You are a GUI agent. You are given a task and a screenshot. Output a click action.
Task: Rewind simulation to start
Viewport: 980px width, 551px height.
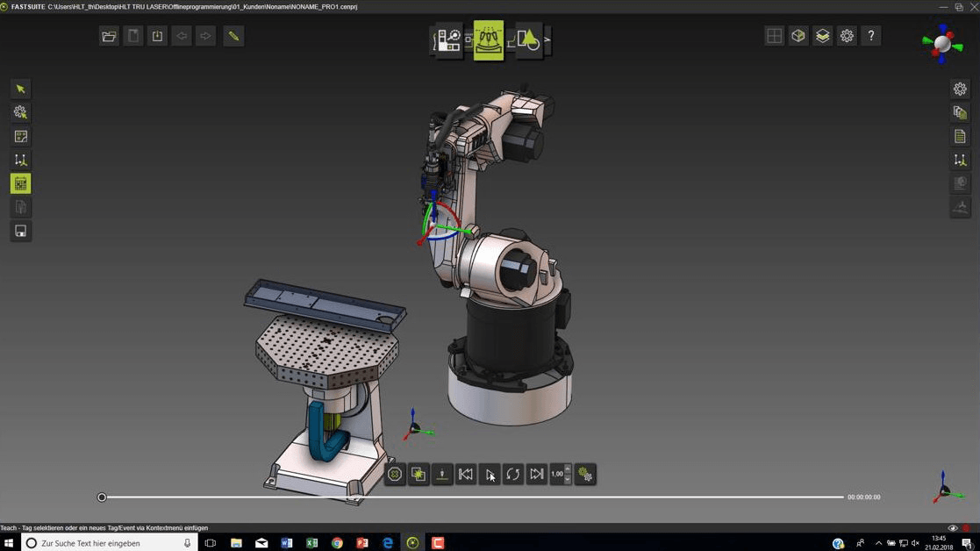[466, 474]
